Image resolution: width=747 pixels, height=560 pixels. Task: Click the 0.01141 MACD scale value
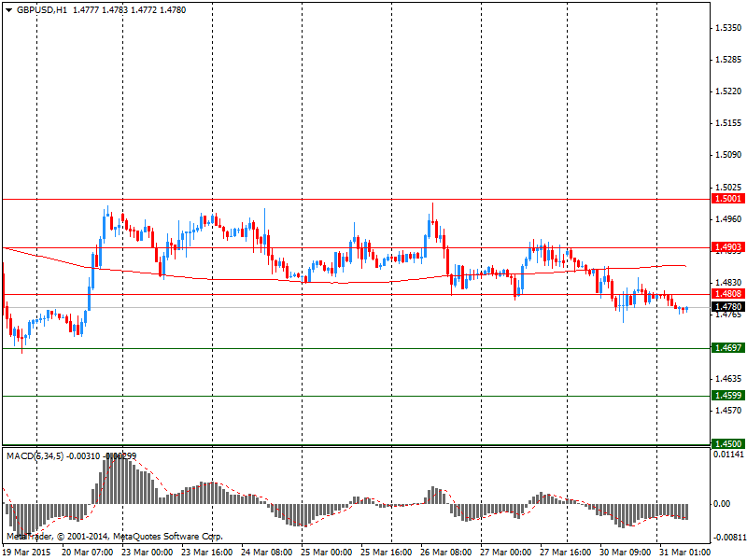click(x=728, y=455)
